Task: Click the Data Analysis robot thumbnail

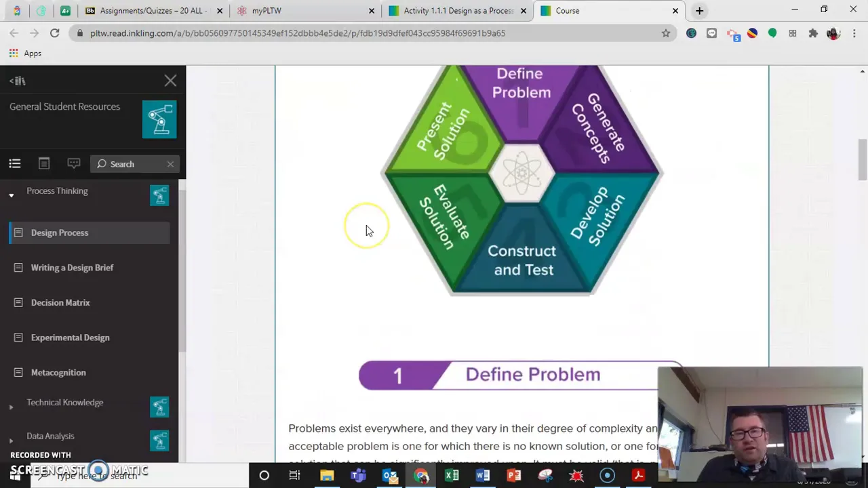Action: [159, 441]
